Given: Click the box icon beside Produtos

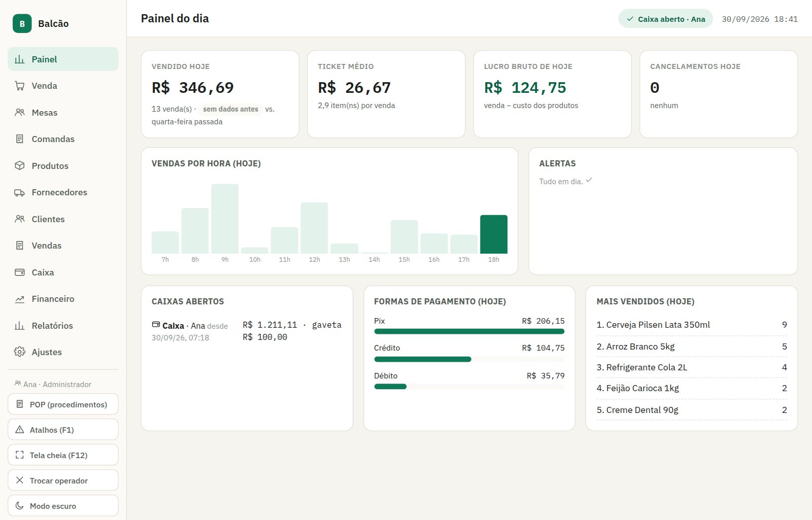Looking at the screenshot, I should 20,166.
